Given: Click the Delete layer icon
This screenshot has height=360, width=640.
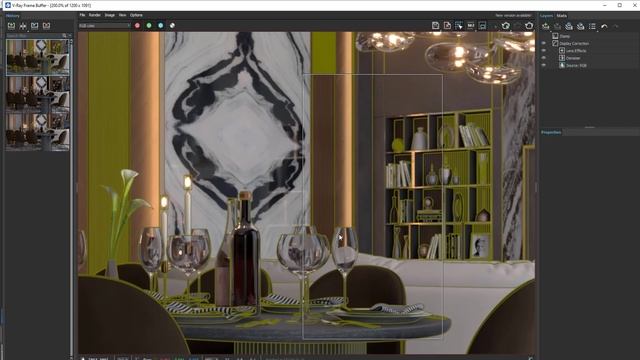Looking at the screenshot, I should (557, 27).
